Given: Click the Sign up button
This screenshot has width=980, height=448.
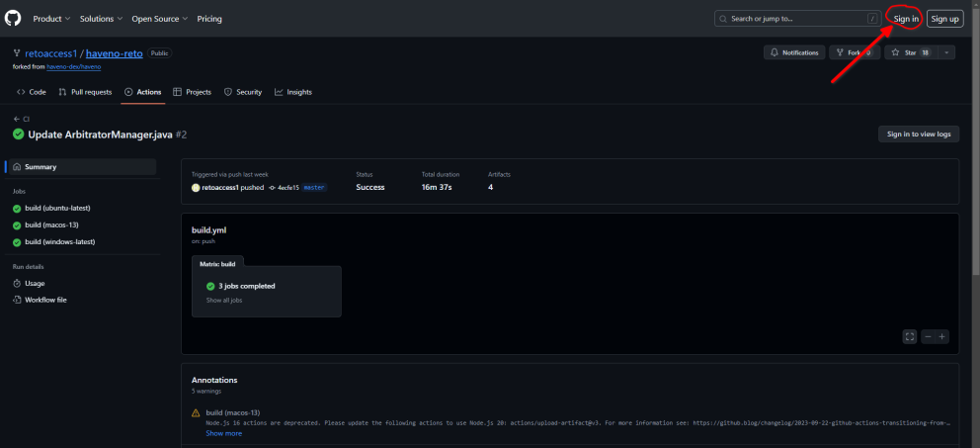Looking at the screenshot, I should click(x=944, y=19).
